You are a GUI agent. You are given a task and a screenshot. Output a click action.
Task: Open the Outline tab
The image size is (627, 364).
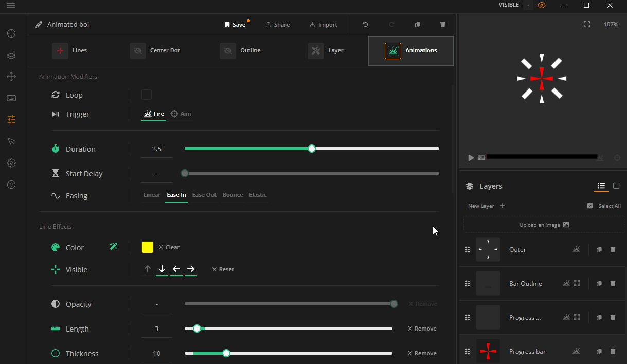click(241, 50)
